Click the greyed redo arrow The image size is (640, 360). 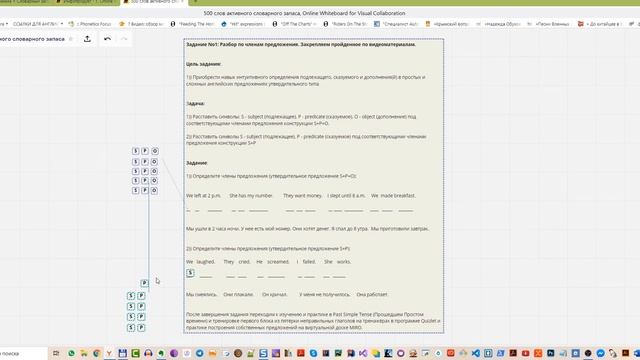pyautogui.click(x=124, y=39)
